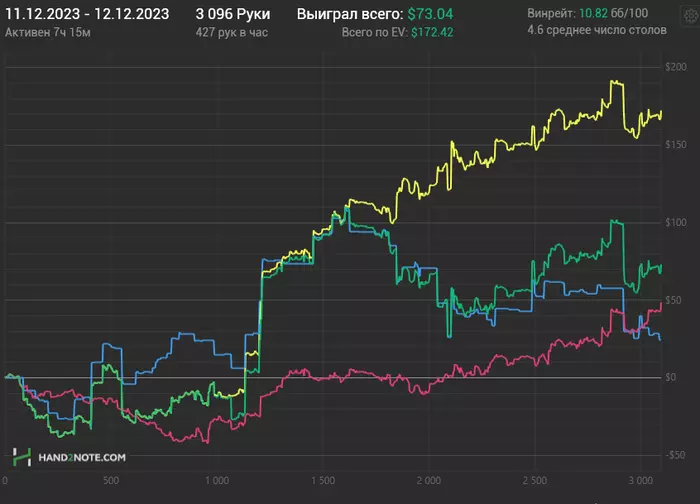
Task: Click the -$50 y-axis label
Action: click(675, 455)
